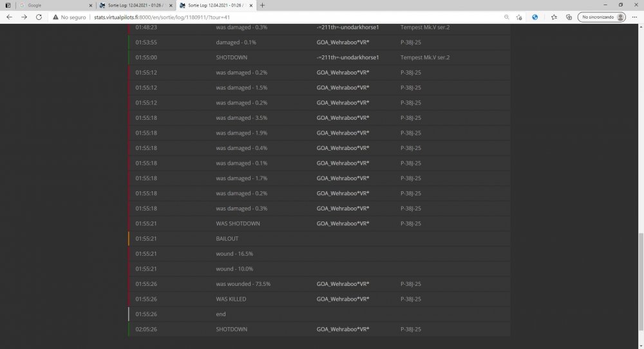Open the page zoom indicator icon
The width and height of the screenshot is (644, 349).
coord(506,17)
